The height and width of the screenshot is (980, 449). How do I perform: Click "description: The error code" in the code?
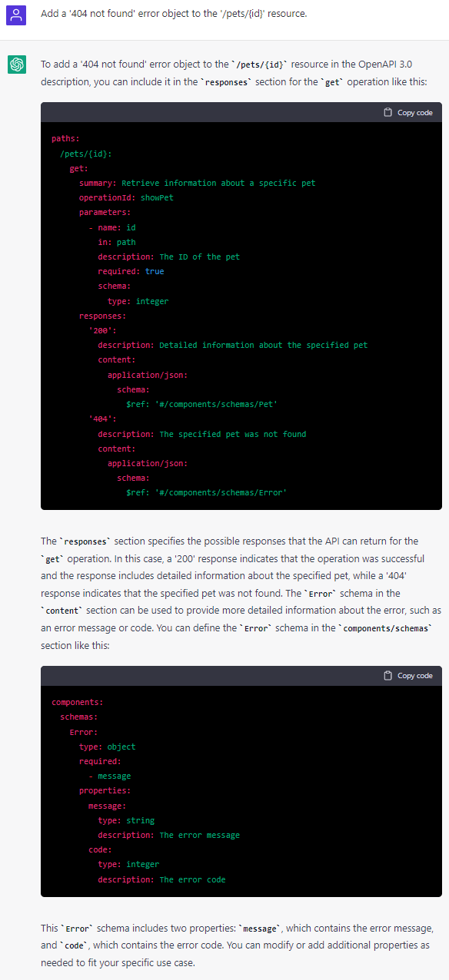[x=161, y=880]
